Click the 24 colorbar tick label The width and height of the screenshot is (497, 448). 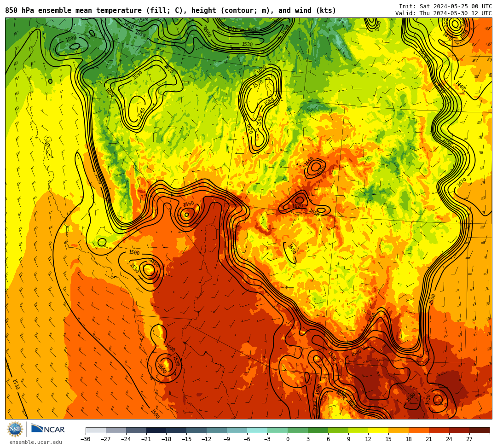point(450,439)
